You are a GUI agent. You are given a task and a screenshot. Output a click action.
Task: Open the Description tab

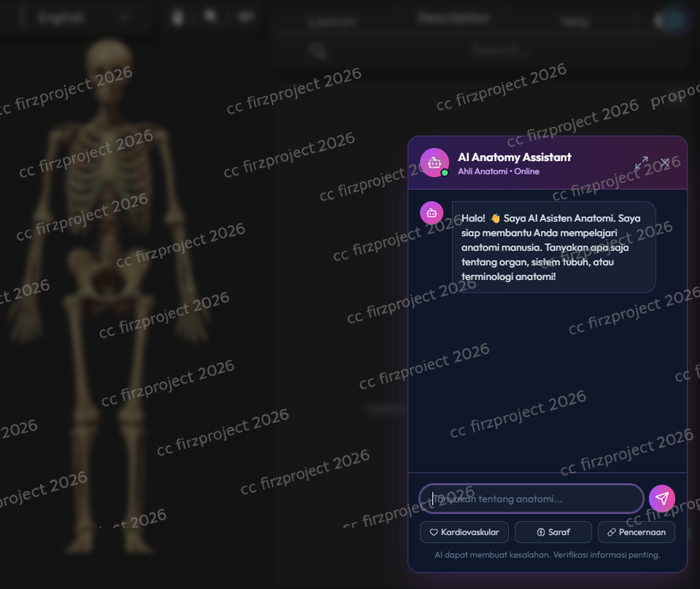(453, 18)
